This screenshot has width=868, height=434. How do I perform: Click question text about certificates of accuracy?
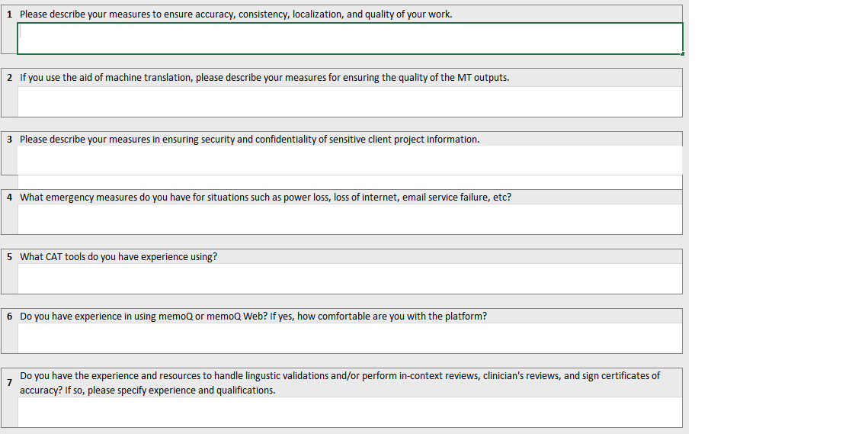click(340, 382)
